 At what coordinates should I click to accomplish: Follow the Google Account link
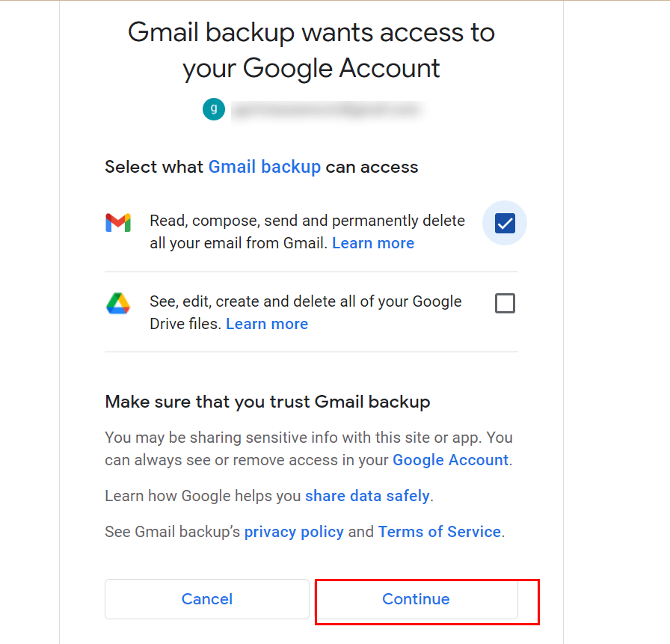tap(450, 460)
